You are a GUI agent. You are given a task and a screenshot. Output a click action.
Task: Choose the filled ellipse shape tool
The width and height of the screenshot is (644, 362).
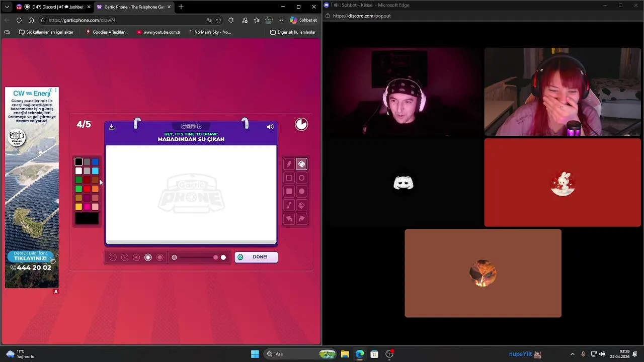pos(301,191)
